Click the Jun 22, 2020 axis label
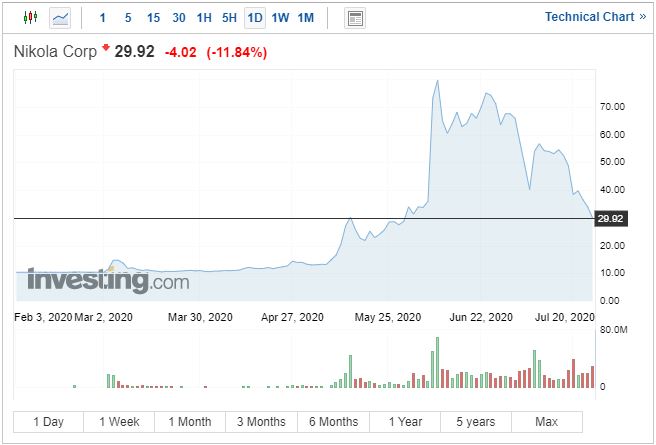This screenshot has height=445, width=656. (481, 317)
